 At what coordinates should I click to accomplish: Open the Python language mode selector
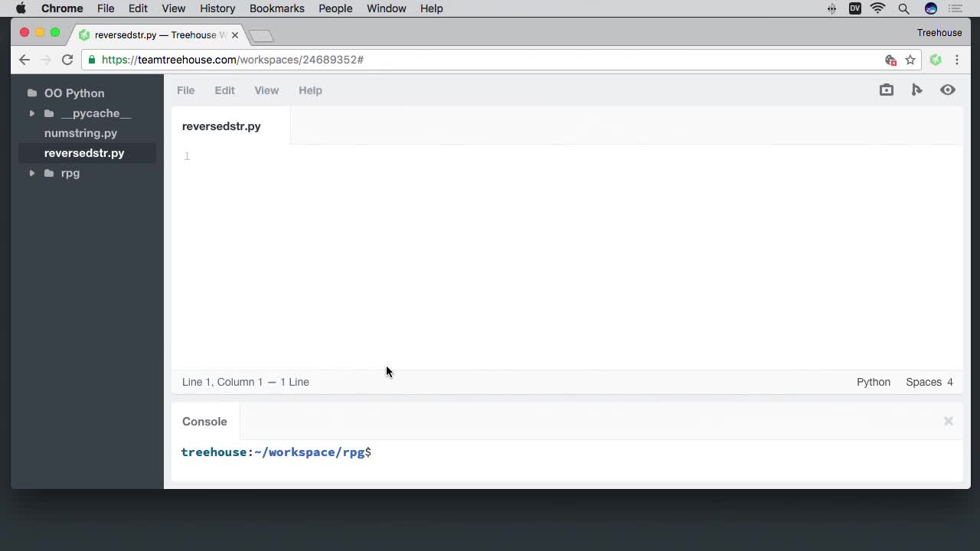pyautogui.click(x=873, y=382)
